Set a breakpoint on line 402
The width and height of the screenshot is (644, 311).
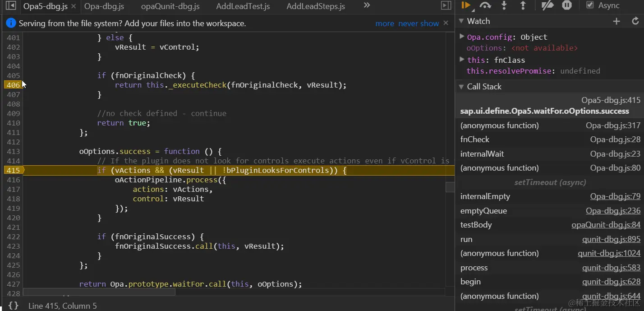click(13, 47)
